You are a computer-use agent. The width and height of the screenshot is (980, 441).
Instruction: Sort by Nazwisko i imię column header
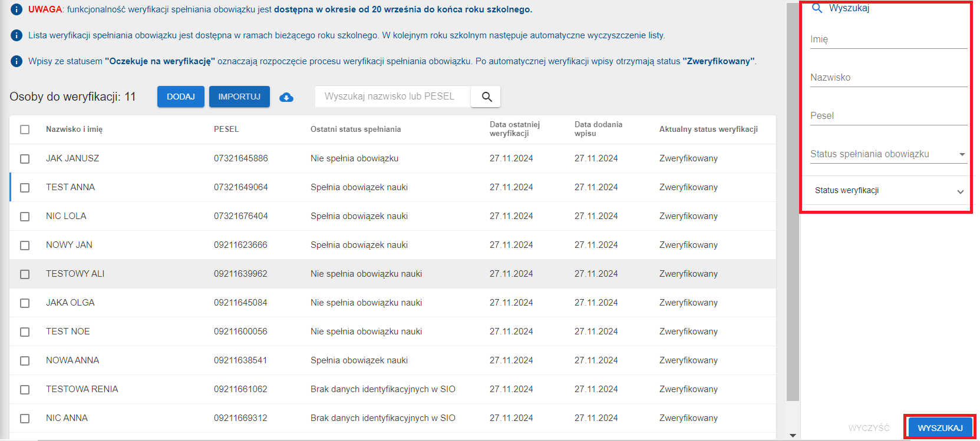(74, 130)
